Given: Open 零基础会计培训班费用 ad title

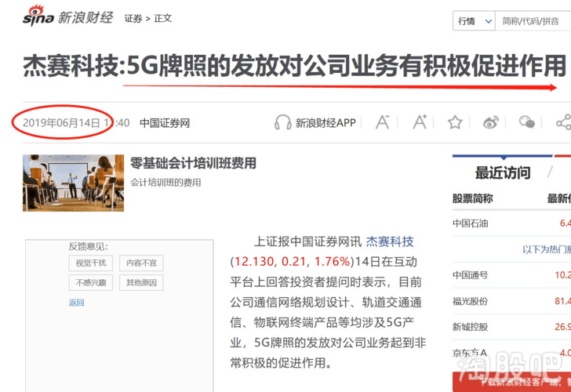Looking at the screenshot, I should click(x=193, y=163).
